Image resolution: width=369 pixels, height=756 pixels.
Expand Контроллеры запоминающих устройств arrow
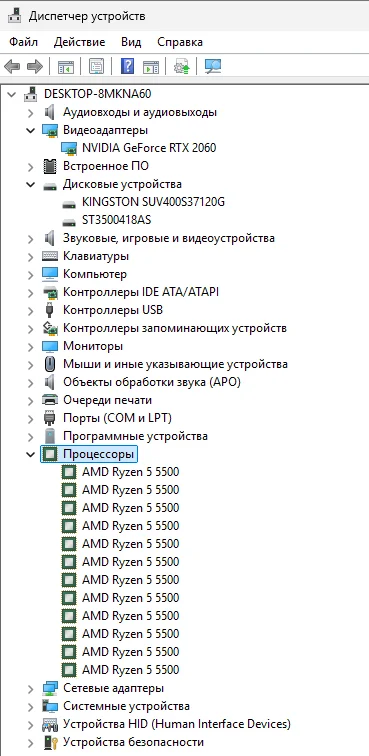(30, 328)
